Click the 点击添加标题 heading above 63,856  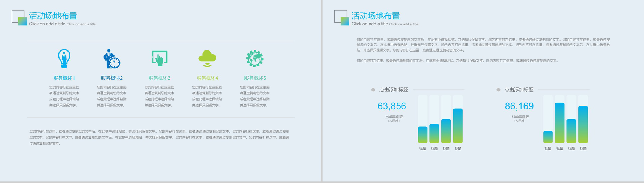coord(394,90)
